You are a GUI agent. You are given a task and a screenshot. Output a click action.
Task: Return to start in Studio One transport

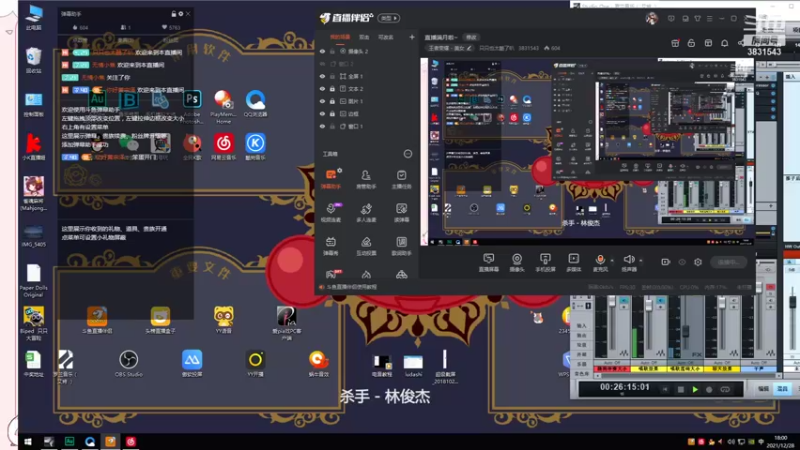(665, 389)
